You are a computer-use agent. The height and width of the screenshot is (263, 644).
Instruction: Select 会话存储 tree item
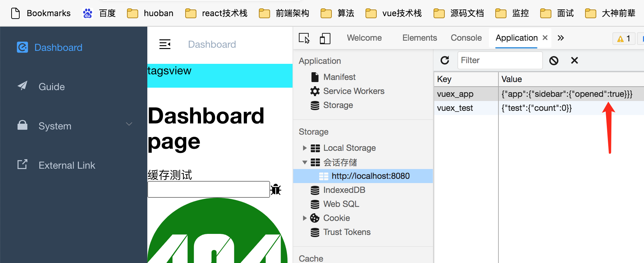click(x=340, y=162)
